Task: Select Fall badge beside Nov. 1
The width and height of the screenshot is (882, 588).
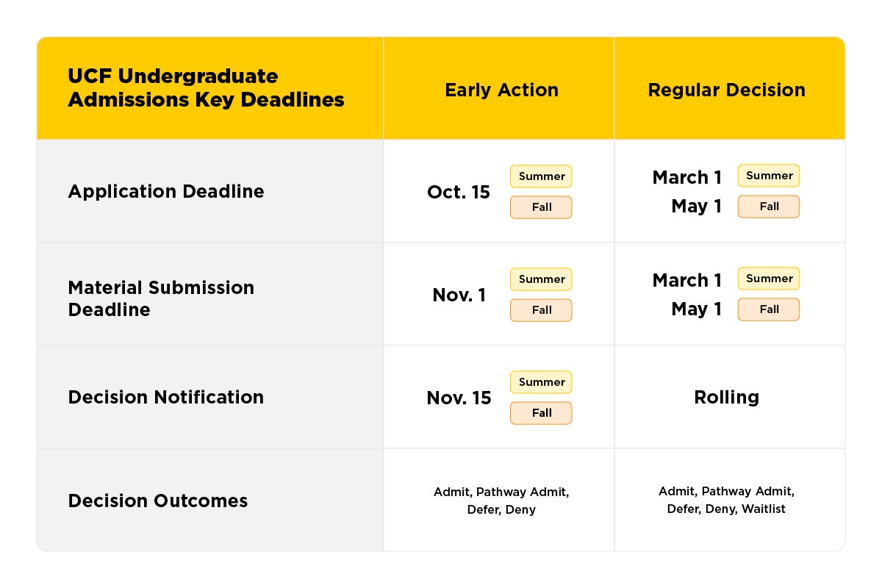Action: click(x=541, y=310)
